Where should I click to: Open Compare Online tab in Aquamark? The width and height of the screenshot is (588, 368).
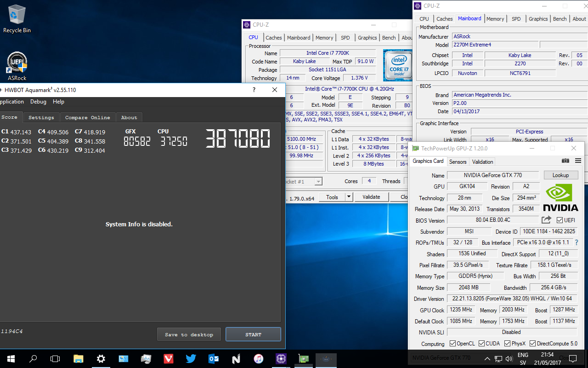[x=87, y=117]
